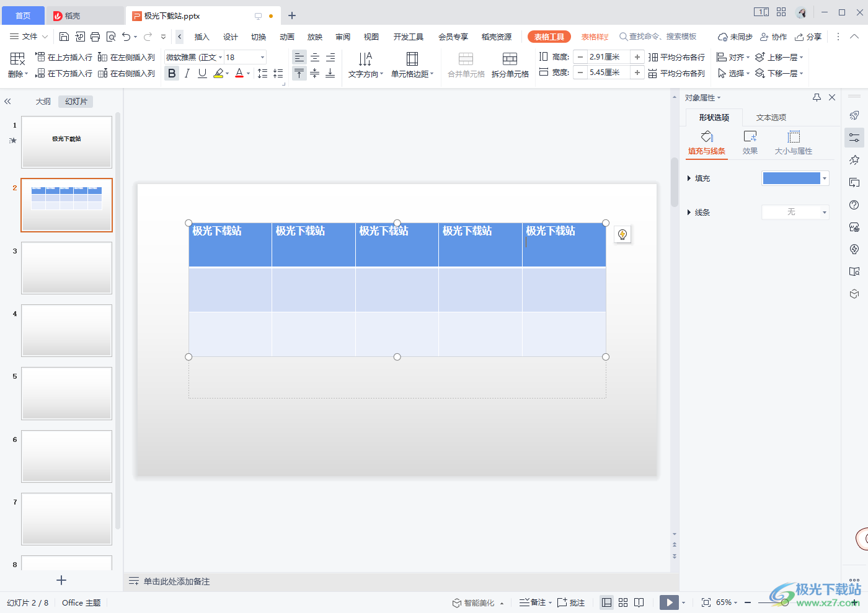This screenshot has width=868, height=613.
Task: Click the save document icon
Action: 64,37
